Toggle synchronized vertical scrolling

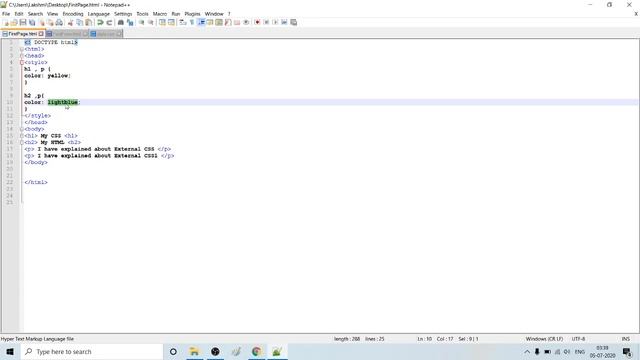[x=162, y=22]
